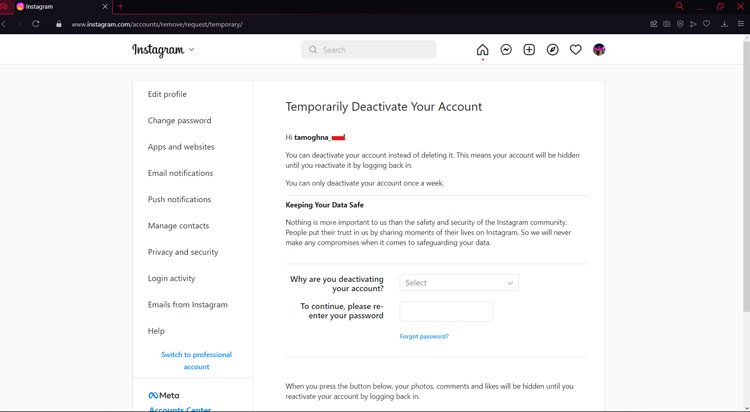Click browser edit/share page icon in toolbar
Viewport: 750px width, 412px height.
654,24
